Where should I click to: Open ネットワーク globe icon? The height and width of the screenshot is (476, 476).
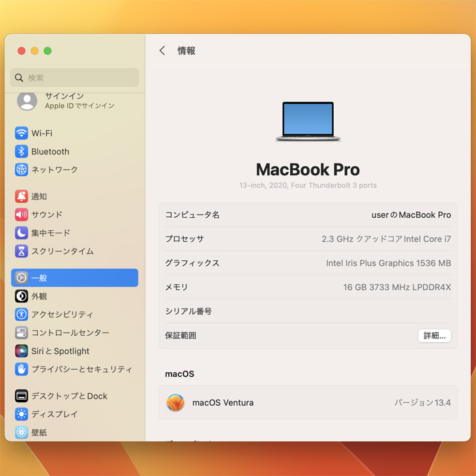[22, 170]
